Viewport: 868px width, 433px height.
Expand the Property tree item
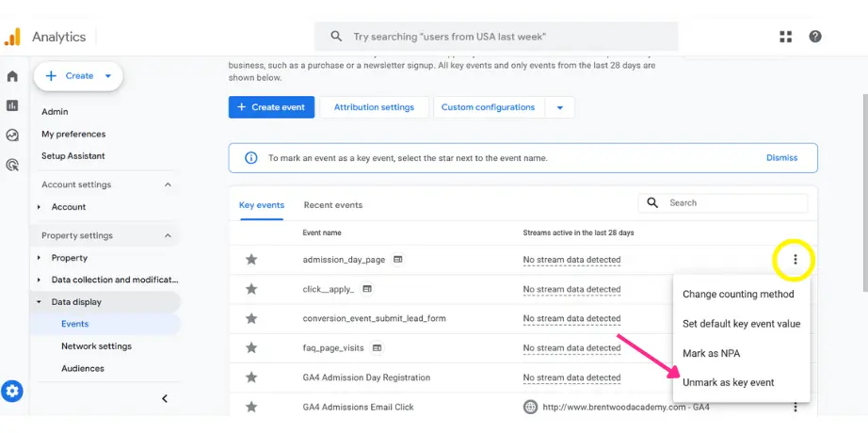click(x=39, y=258)
